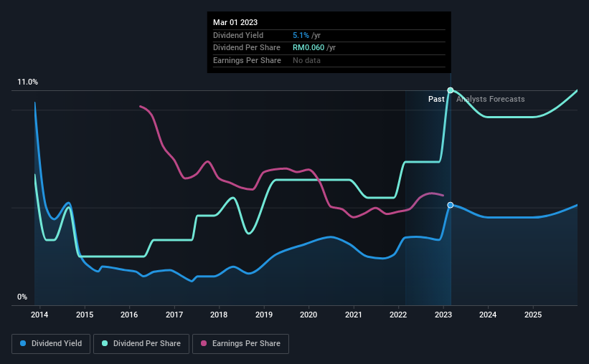Select the 2020 label on the x-axis
Image resolution: width=589 pixels, height=364 pixels.
(308, 315)
